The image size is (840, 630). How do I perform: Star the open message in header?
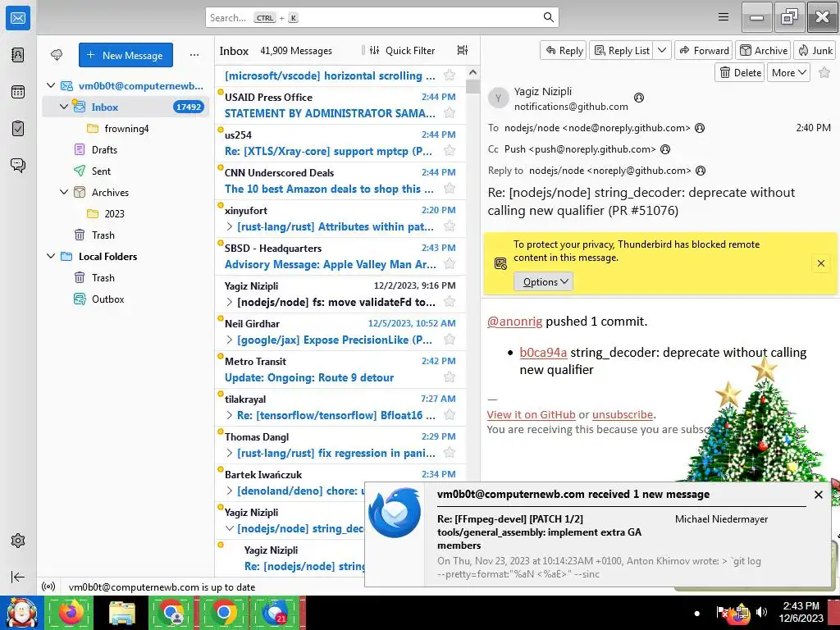coord(824,72)
